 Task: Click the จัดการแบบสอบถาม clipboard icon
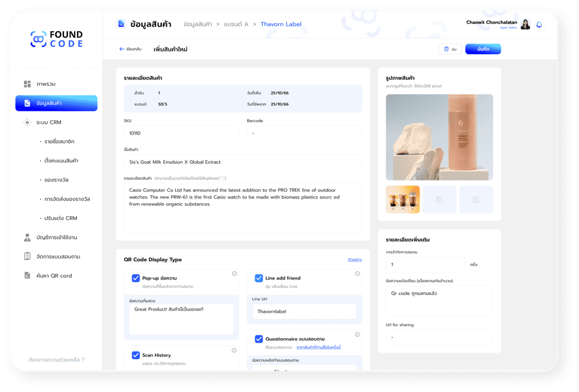pyautogui.click(x=27, y=256)
